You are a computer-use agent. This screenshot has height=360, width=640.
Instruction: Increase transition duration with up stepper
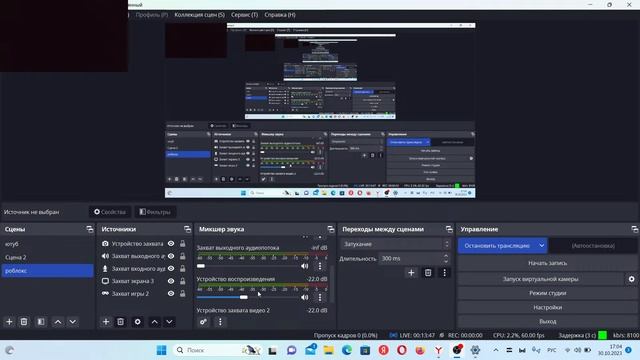click(x=446, y=256)
